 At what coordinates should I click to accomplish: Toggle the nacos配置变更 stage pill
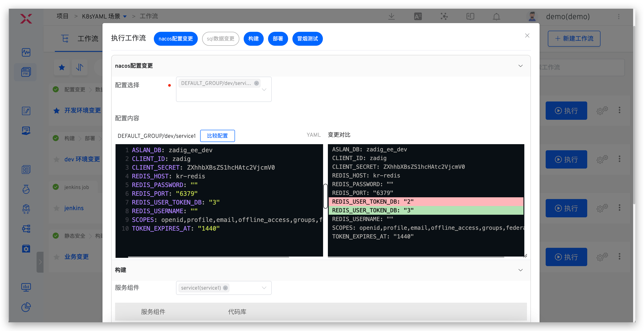[x=176, y=39]
